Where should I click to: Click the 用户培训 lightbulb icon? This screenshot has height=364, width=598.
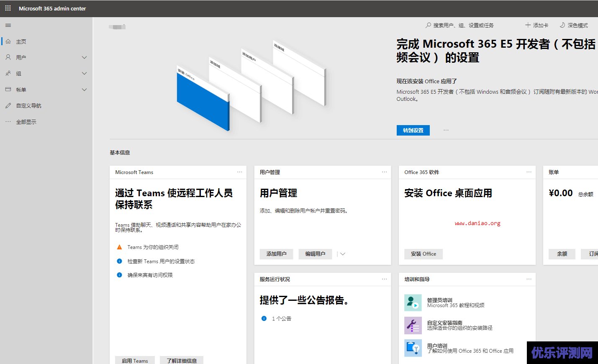click(413, 348)
